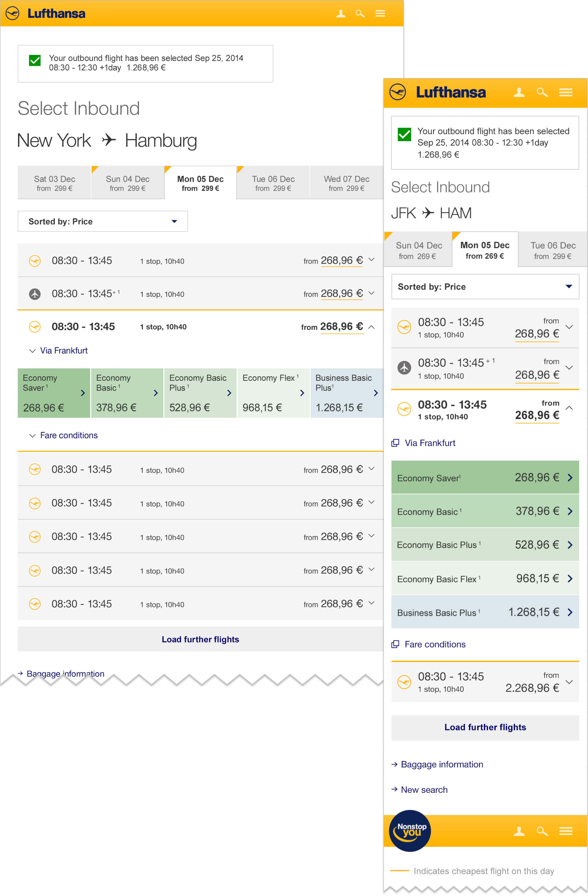
Task: Click green checkbox in desktop outbound confirmation
Action: coord(35,60)
